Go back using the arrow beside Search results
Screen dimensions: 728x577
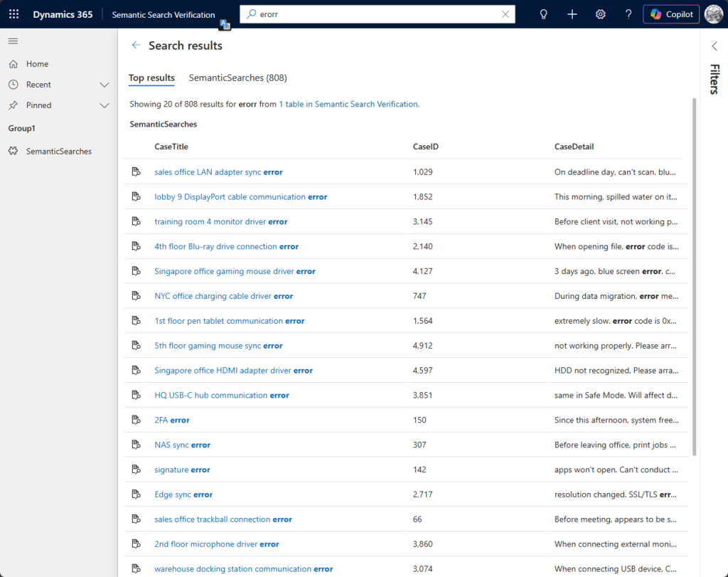[x=136, y=46]
